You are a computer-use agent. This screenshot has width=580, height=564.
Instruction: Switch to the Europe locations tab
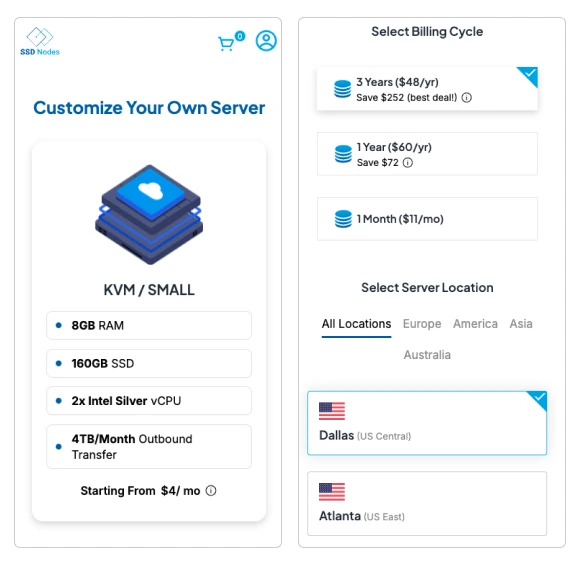pyautogui.click(x=422, y=324)
